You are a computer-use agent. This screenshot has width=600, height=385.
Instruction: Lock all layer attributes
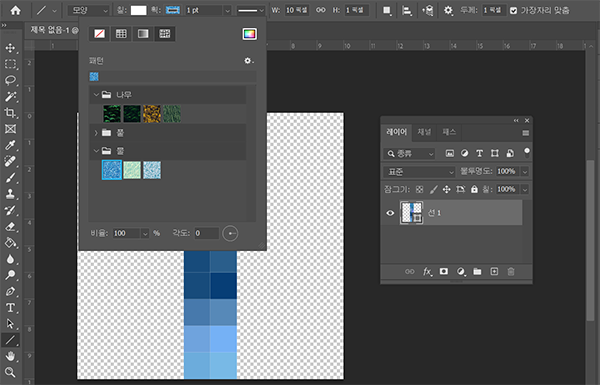pyautogui.click(x=474, y=189)
